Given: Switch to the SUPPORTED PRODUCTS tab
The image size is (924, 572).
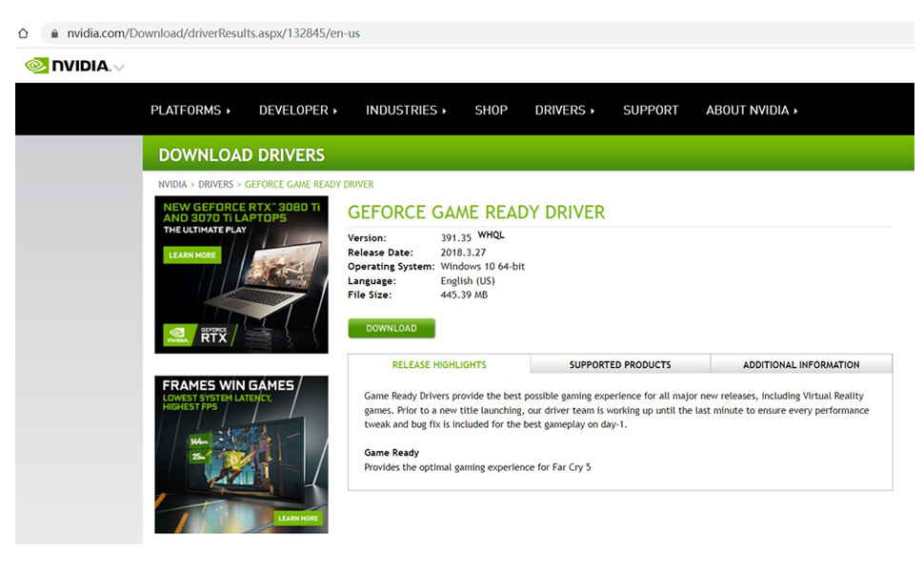Looking at the screenshot, I should point(620,364).
